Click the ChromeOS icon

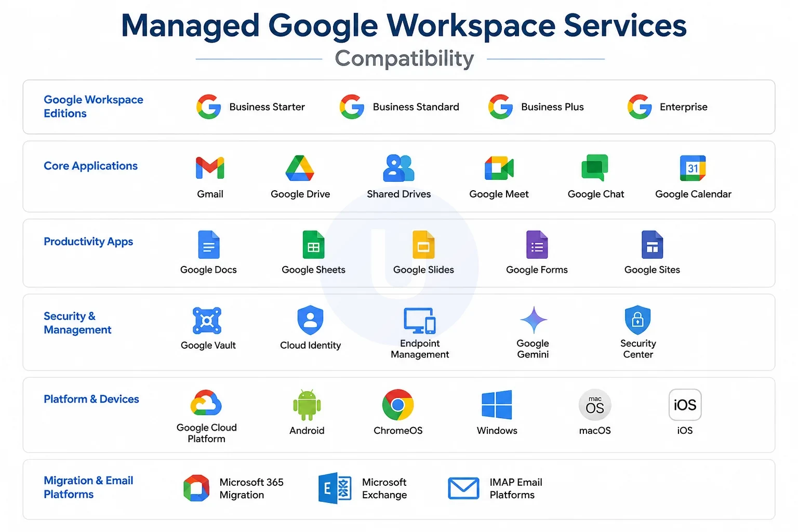tap(398, 405)
